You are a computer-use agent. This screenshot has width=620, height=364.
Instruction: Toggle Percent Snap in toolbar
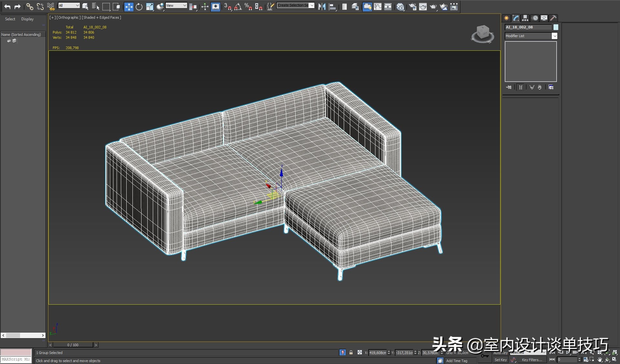coord(248,7)
